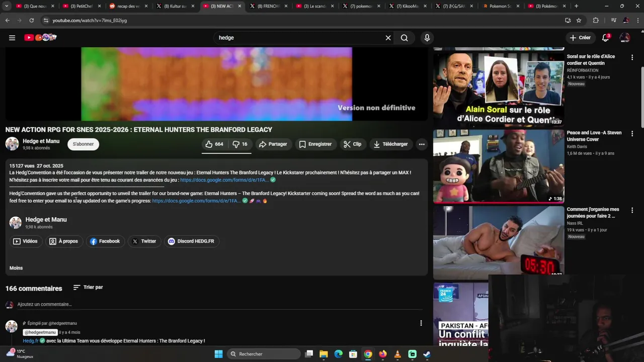This screenshot has width=644, height=362.
Task: Open the account avatar menu
Action: [625, 38]
